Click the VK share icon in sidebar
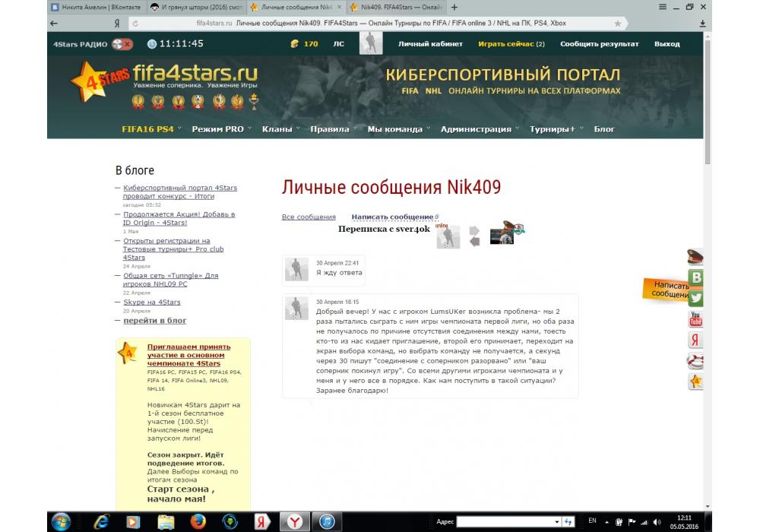The height and width of the screenshot is (532, 760). coord(695,277)
